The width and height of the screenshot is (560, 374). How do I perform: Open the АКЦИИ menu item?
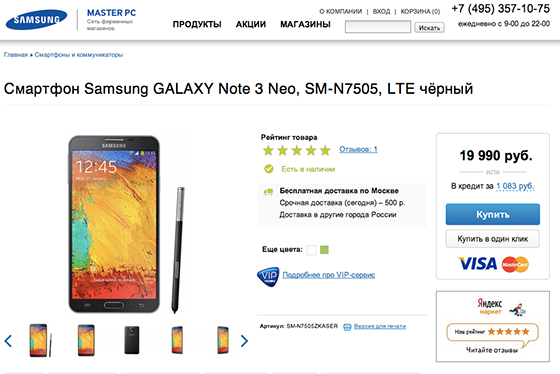251,24
